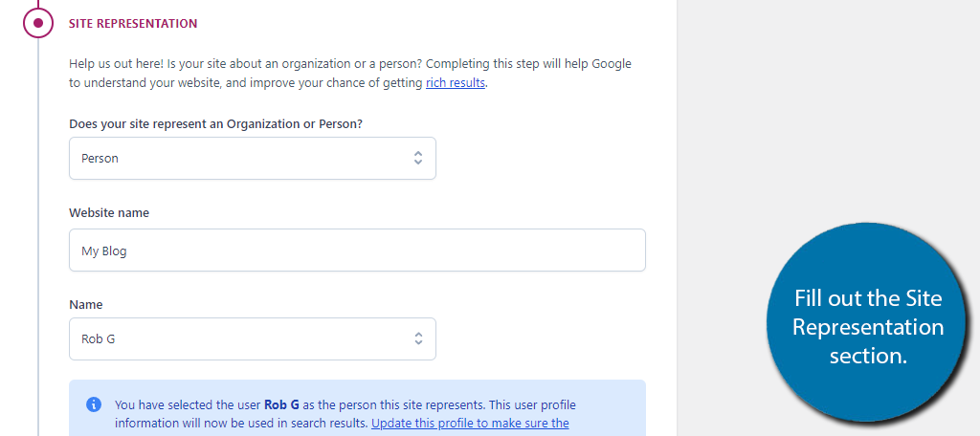This screenshot has width=980, height=436.
Task: Click the light blue user profile notice box
Action: coord(357,408)
